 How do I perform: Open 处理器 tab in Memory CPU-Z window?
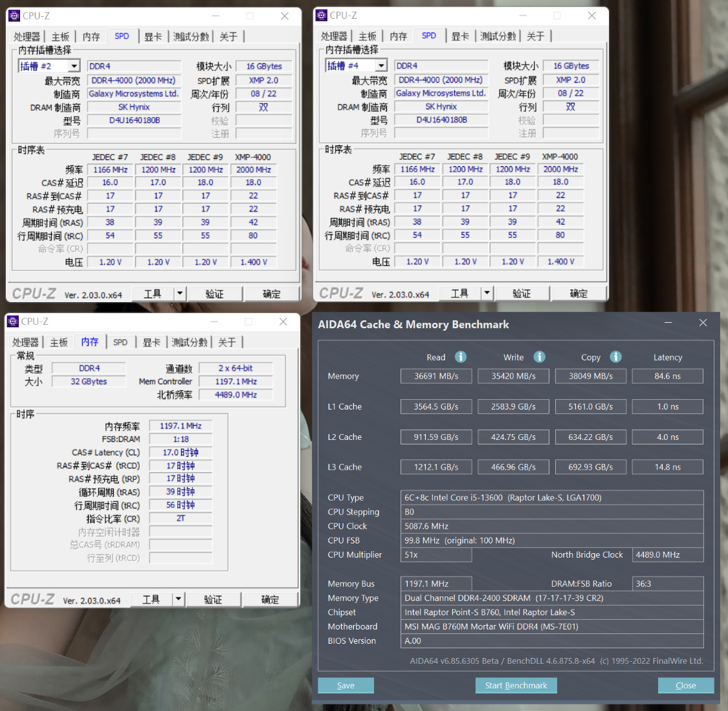pos(25,342)
